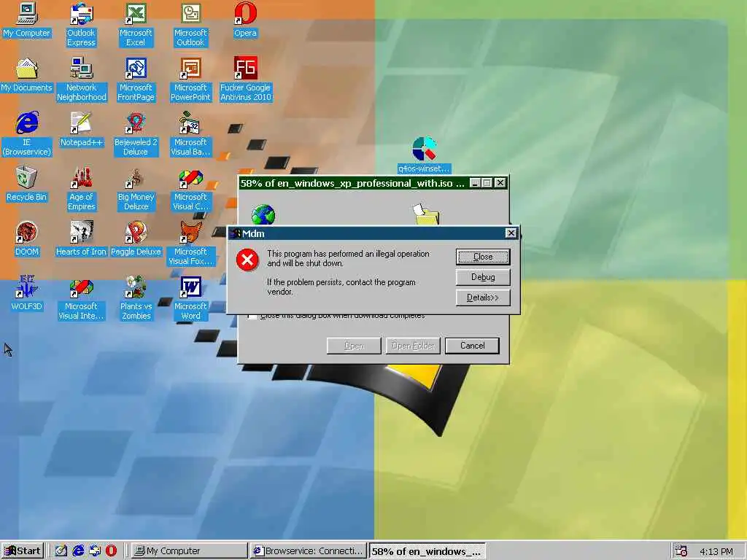Click the Outlook Express quick launch icon

coord(95,551)
